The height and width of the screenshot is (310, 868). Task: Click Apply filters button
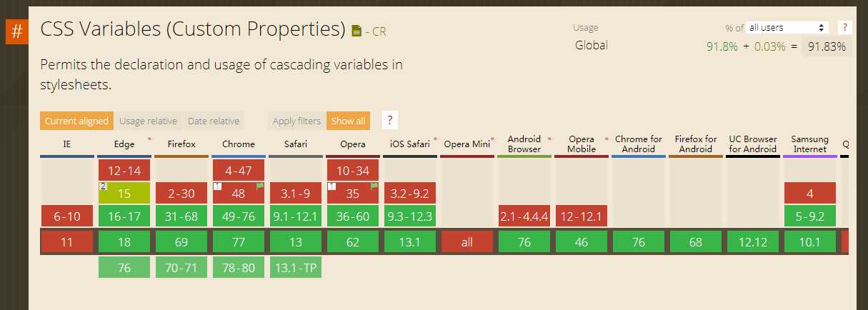(296, 121)
